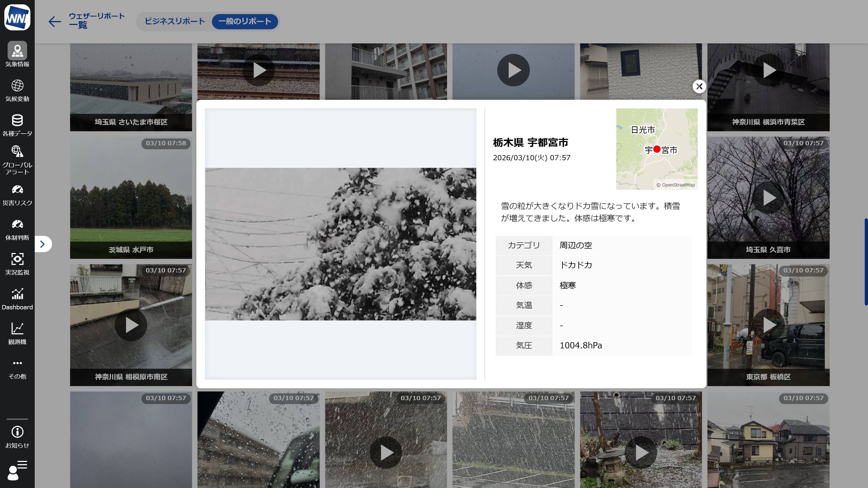The width and height of the screenshot is (868, 488).
Task: Open the 茨城県 水戸市 report thumbnail
Action: pos(131,198)
